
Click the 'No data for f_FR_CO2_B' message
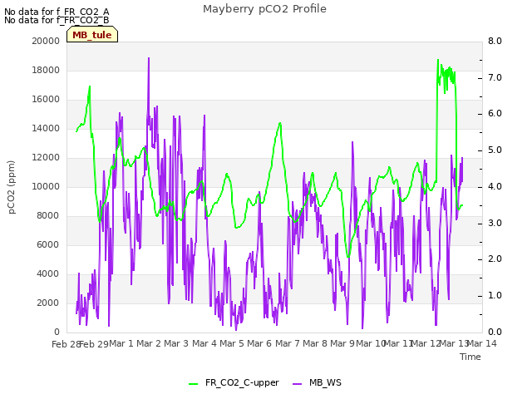[x=57, y=20]
